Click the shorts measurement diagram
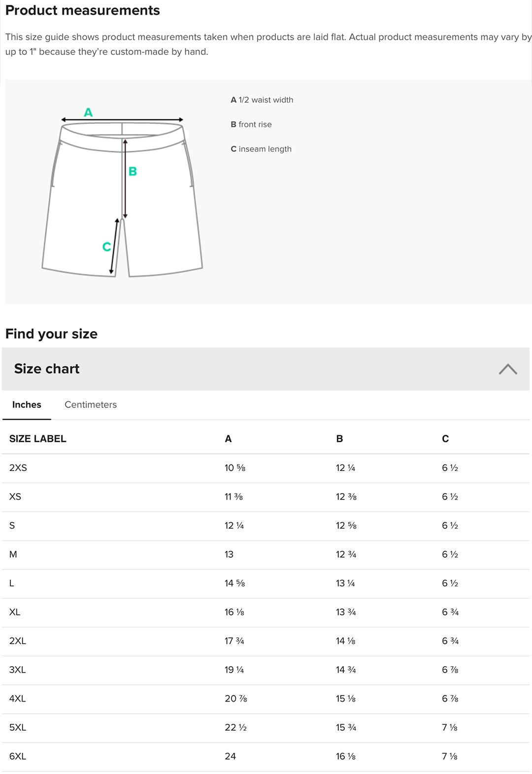The height and width of the screenshot is (774, 532). [x=122, y=192]
